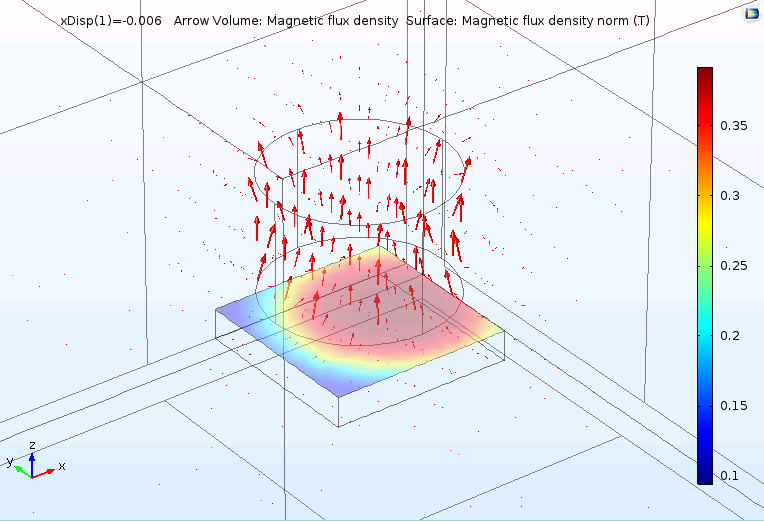
Task: Click the y label of the axis triad
Action: pos(9,461)
